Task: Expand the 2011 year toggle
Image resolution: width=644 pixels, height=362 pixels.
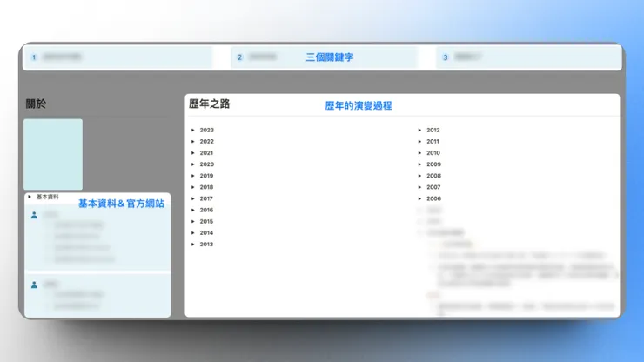Action: click(x=419, y=141)
